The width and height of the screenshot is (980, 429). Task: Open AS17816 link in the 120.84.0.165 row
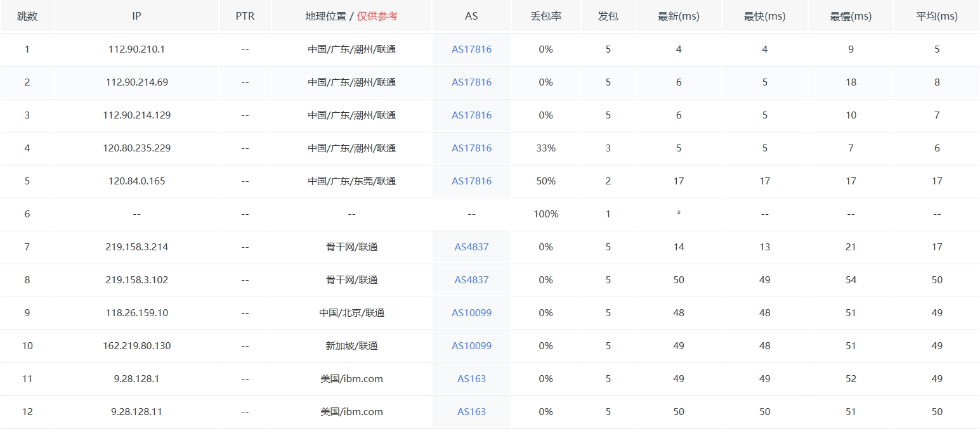(471, 181)
